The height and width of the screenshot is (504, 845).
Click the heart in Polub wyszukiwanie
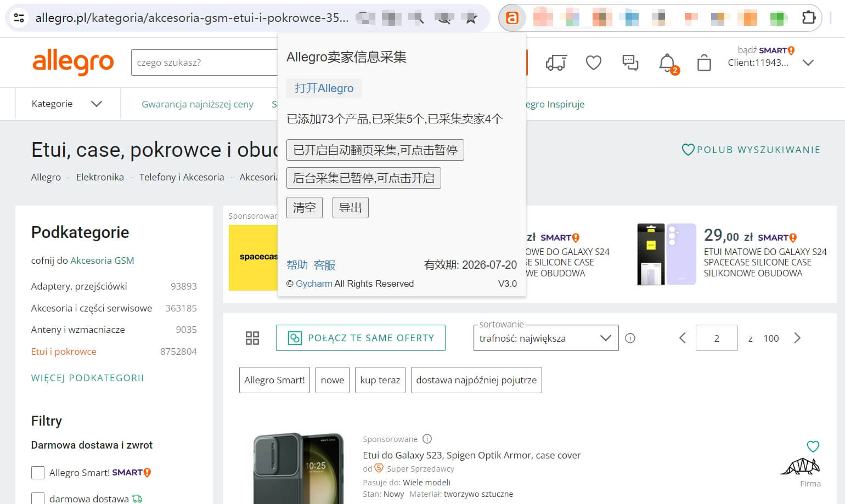[688, 150]
